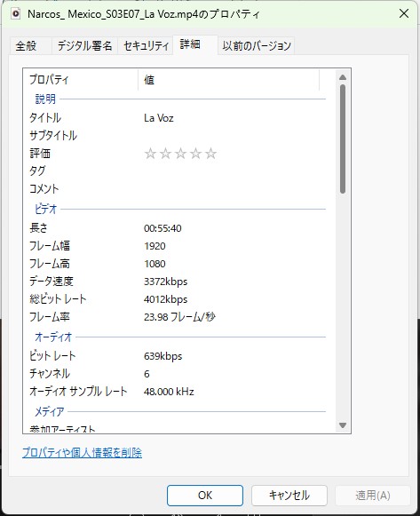
Task: Select the チャンネル value 6
Action: 147,374
